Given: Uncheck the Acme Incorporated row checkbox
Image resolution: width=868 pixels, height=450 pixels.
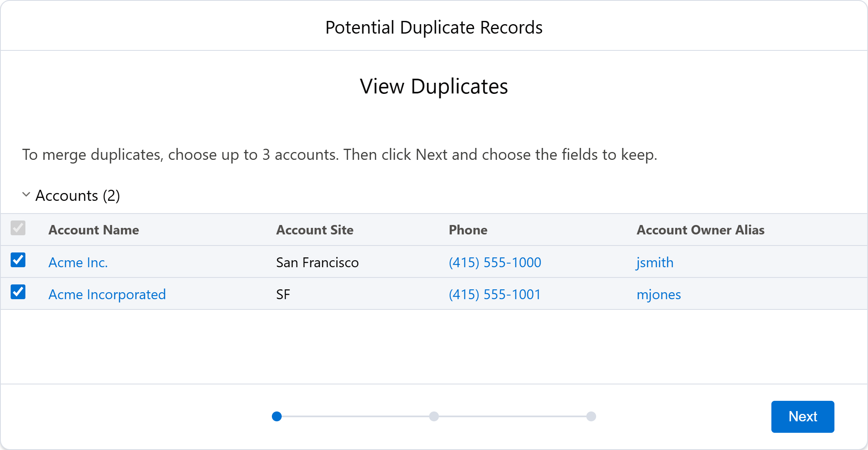Looking at the screenshot, I should click(18, 292).
